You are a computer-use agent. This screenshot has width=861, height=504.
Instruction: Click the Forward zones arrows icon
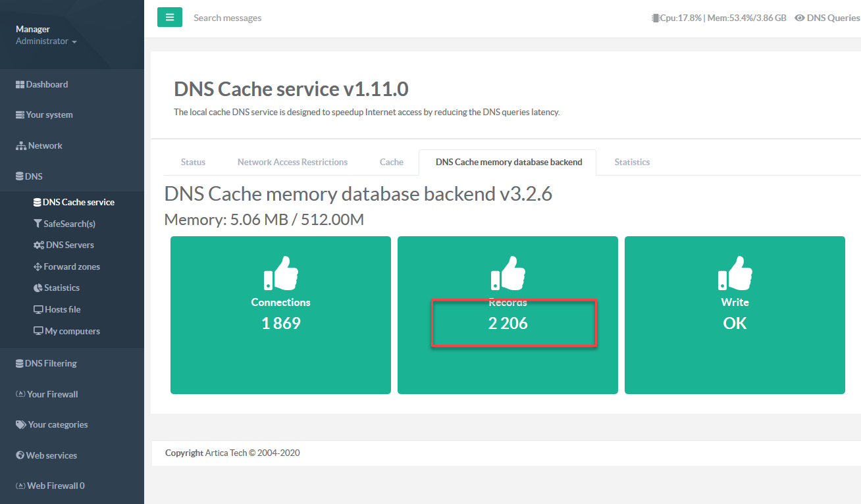38,267
